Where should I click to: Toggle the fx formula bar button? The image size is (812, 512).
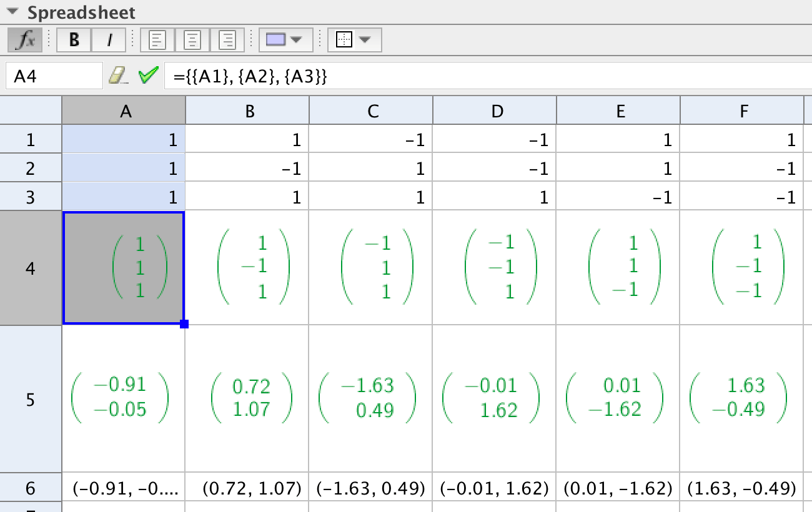tap(25, 40)
